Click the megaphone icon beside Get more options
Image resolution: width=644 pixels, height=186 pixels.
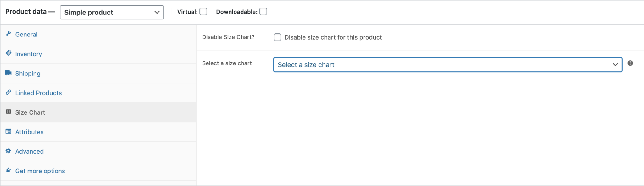[9, 171]
